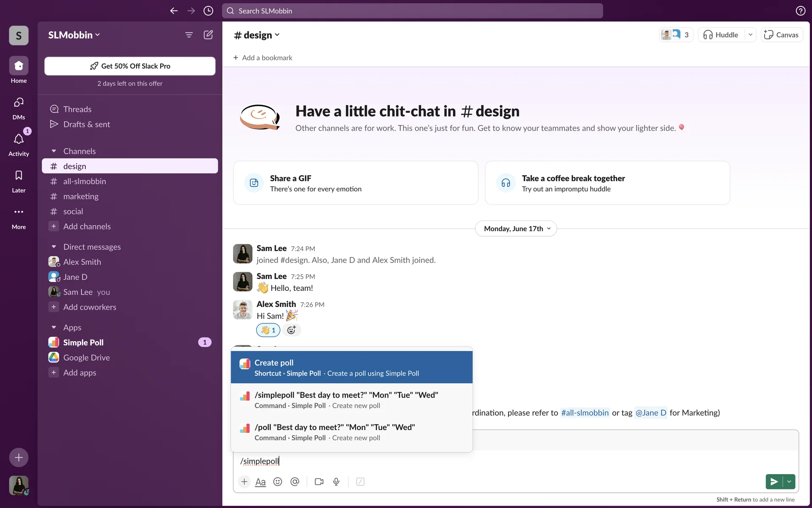Open the emoji picker in composer
Viewport: 812px width, 508px height.
pos(277,482)
